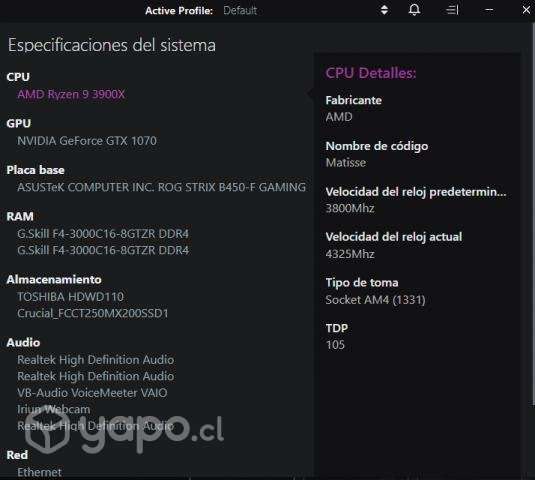Select first G.Skill F4-3000C16-8GTZR RAM entry

[x=103, y=234]
